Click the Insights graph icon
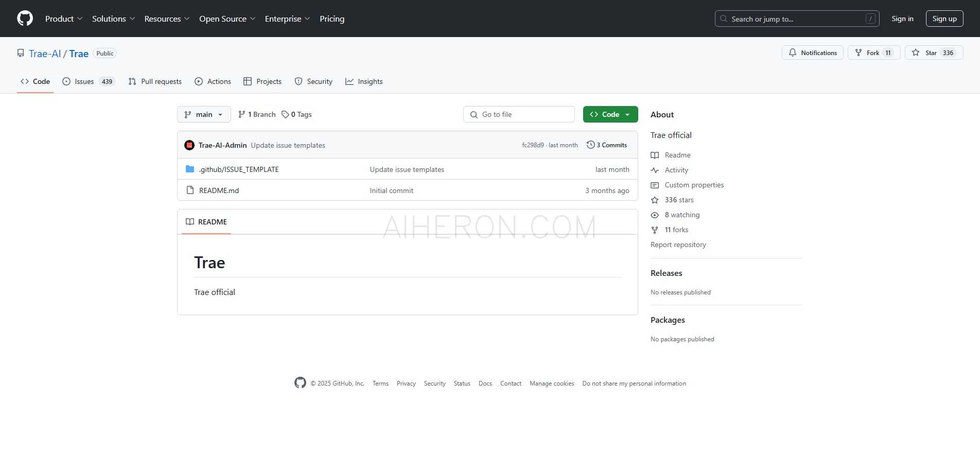This screenshot has height=453, width=980. [349, 81]
